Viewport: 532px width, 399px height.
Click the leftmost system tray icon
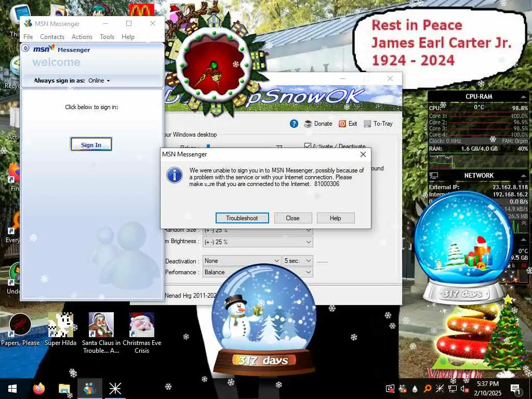tap(390, 389)
